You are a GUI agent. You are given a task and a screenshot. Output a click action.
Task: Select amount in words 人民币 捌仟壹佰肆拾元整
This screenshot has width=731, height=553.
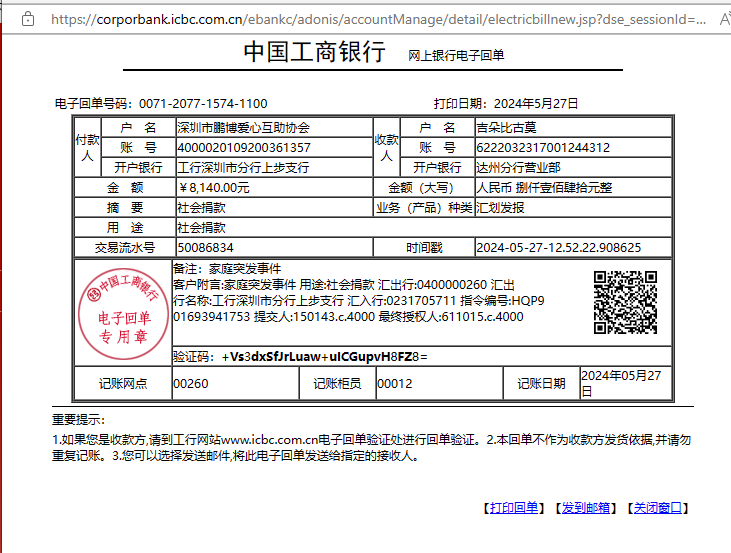point(544,188)
